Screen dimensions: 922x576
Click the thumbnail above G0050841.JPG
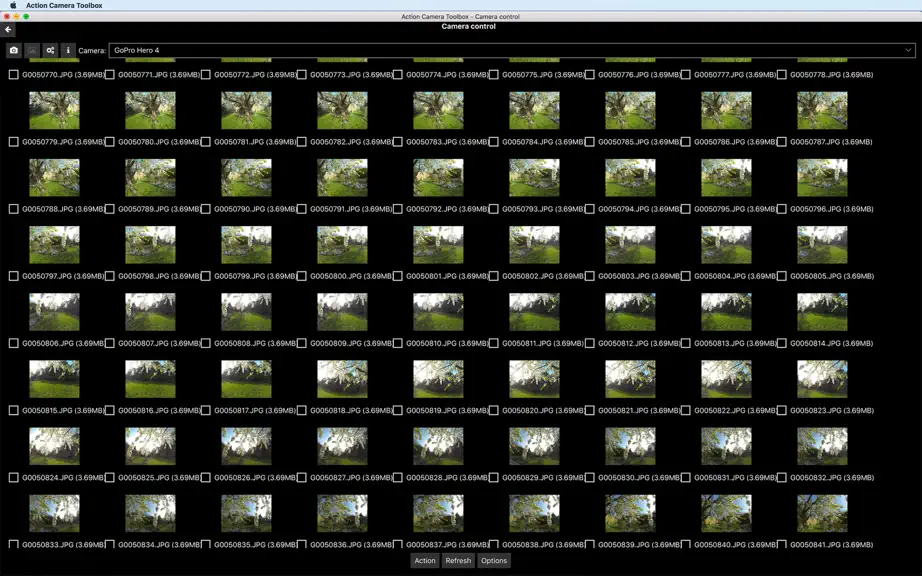click(822, 513)
